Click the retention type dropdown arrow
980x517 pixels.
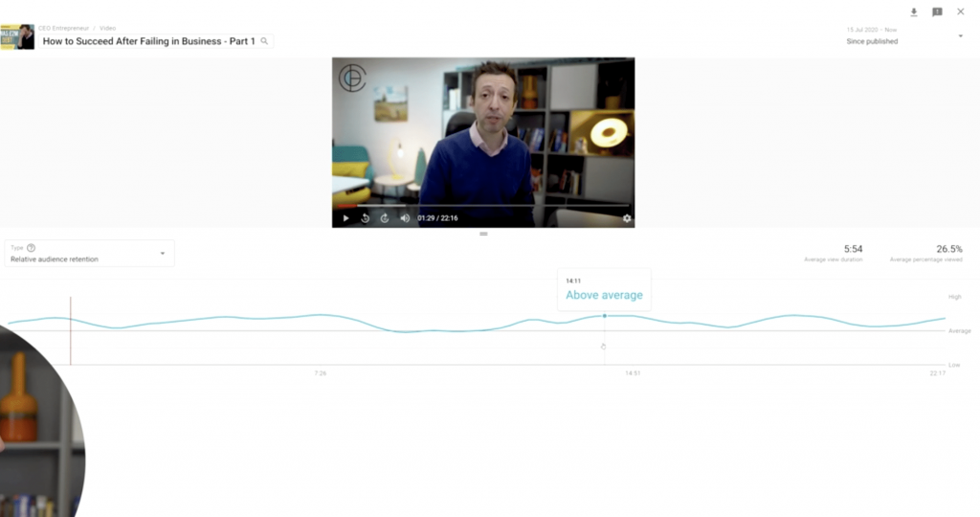(x=163, y=253)
